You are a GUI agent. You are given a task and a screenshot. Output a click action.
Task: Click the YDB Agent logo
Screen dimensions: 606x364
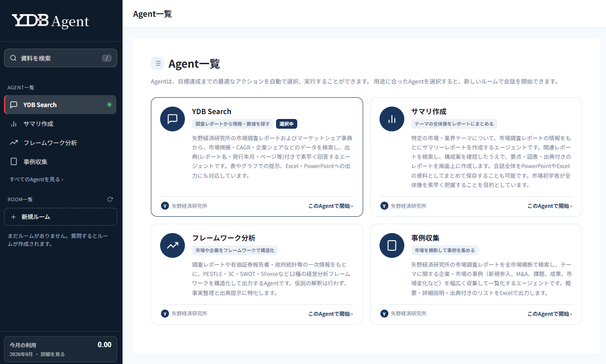[x=50, y=21]
